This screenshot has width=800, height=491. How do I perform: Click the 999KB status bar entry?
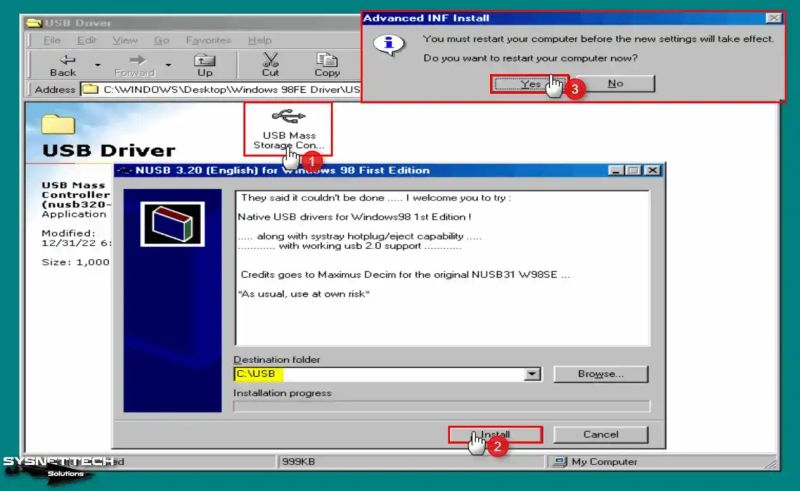point(298,462)
